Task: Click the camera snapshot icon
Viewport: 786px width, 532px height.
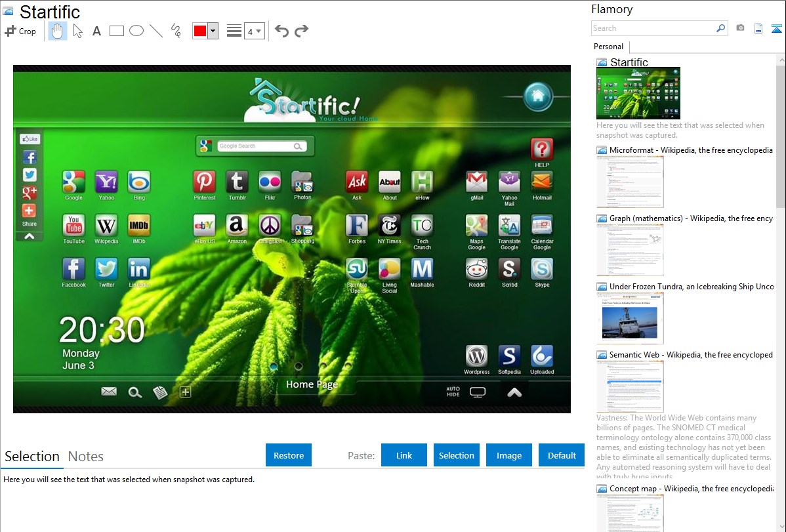Action: 740,28
